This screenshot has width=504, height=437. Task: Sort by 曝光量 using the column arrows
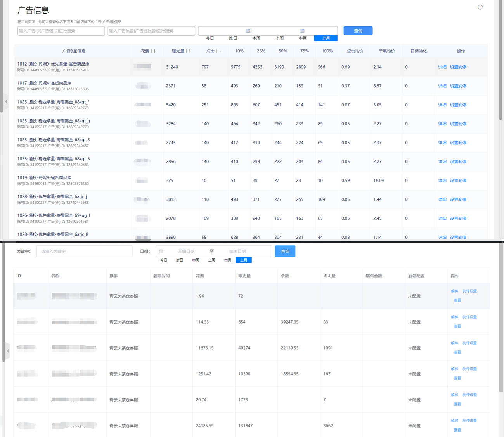[x=188, y=51]
